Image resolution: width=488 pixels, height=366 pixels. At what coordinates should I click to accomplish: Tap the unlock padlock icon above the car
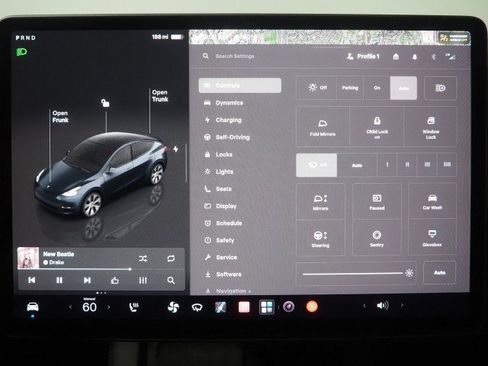pyautogui.click(x=105, y=103)
